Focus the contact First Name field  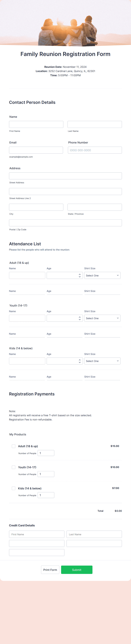[x=36, y=124]
